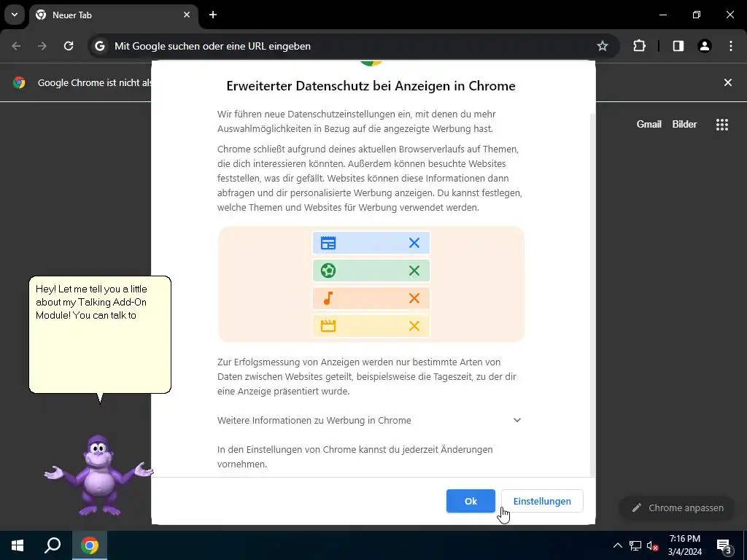Screen dimensions: 747x560
Task: Click the Chrome logo in infobar
Action: (19, 83)
